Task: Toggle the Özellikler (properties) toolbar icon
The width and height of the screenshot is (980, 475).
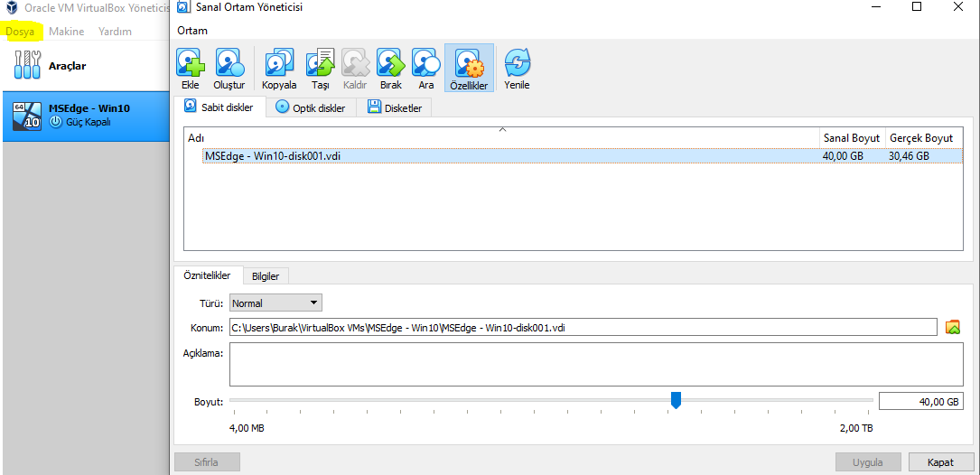Action: (469, 63)
